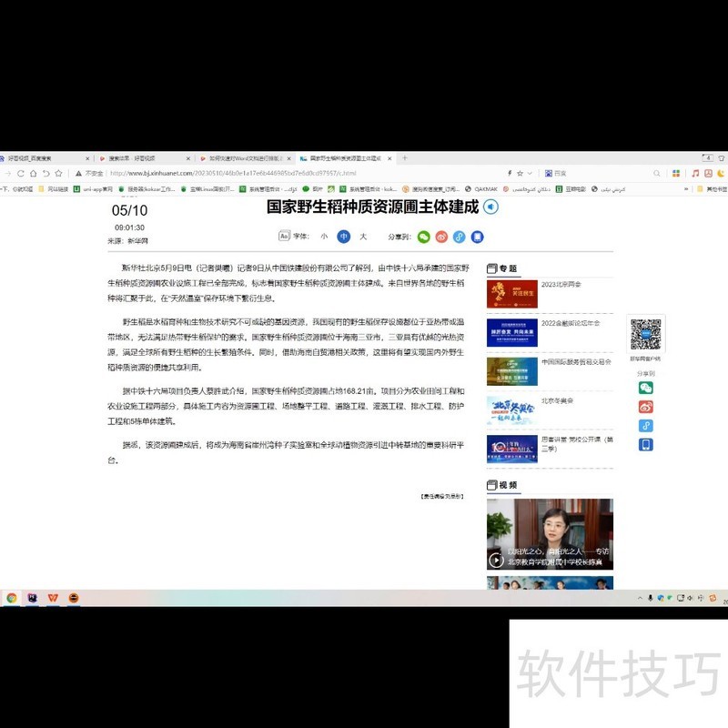Bookmark page with the star icon beside home

58,173
